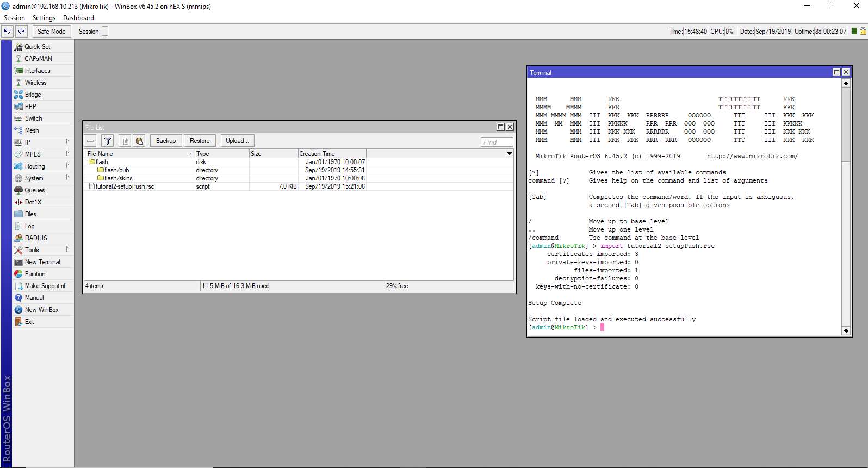The image size is (868, 468).
Task: Click Exit in sidebar
Action: pos(43,322)
